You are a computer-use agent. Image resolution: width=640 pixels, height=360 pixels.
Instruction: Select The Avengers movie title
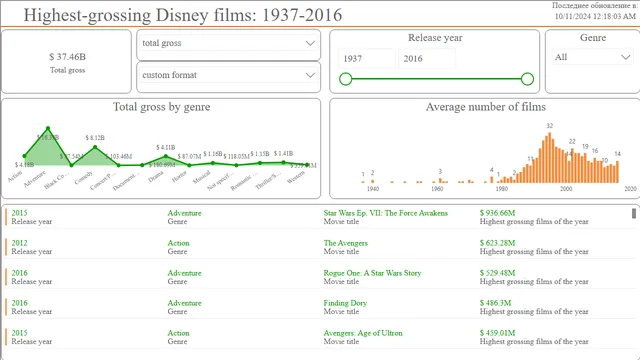pos(345,243)
